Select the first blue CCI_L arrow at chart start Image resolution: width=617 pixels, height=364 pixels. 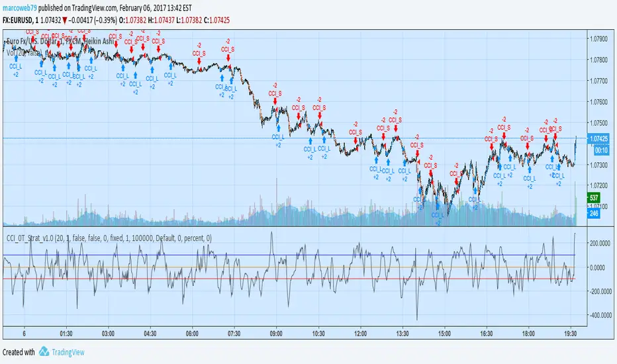click(x=16, y=59)
